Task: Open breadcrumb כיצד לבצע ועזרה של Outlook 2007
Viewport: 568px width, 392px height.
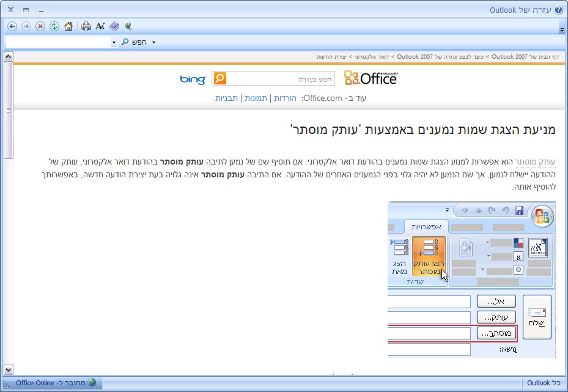Action: (440, 57)
